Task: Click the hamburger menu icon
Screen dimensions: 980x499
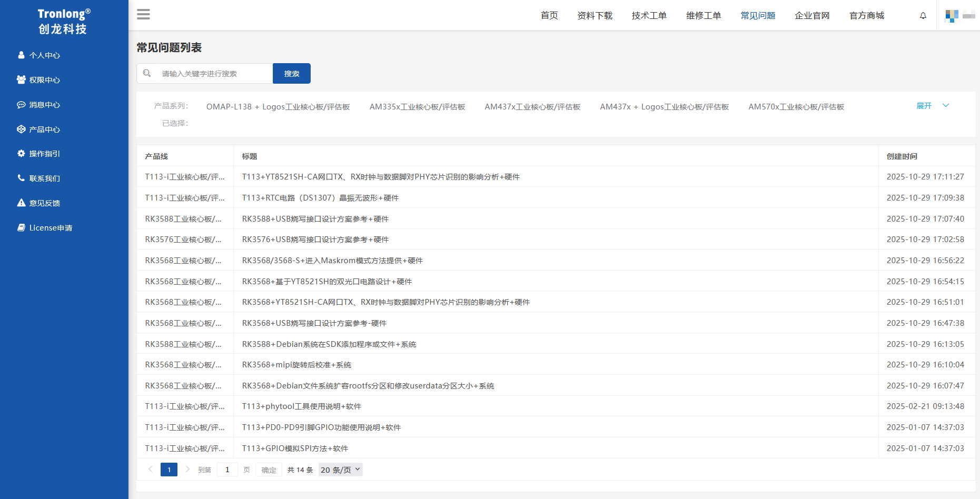Action: [143, 15]
